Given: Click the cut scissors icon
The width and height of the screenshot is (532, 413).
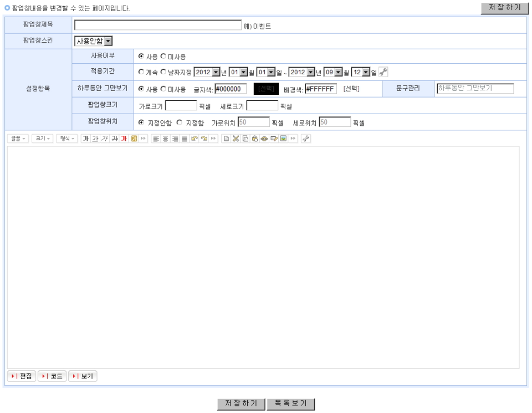Looking at the screenshot, I should tap(235, 138).
